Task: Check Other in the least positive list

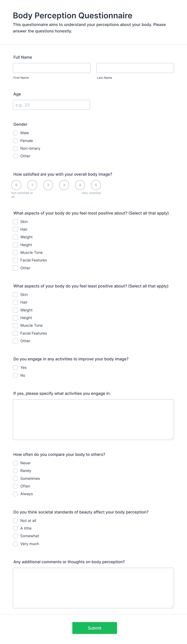Action: tap(15, 341)
